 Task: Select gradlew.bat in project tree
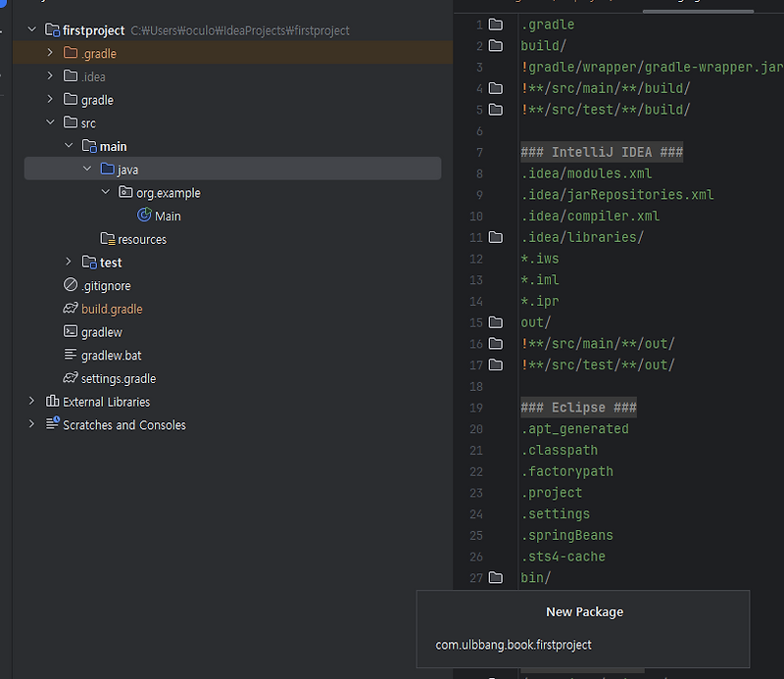pos(111,356)
